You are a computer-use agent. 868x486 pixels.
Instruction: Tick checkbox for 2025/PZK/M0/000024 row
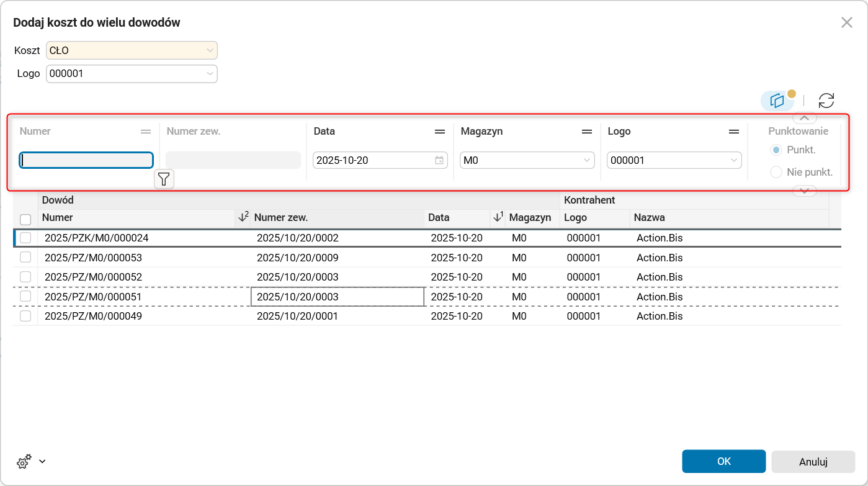click(x=25, y=238)
